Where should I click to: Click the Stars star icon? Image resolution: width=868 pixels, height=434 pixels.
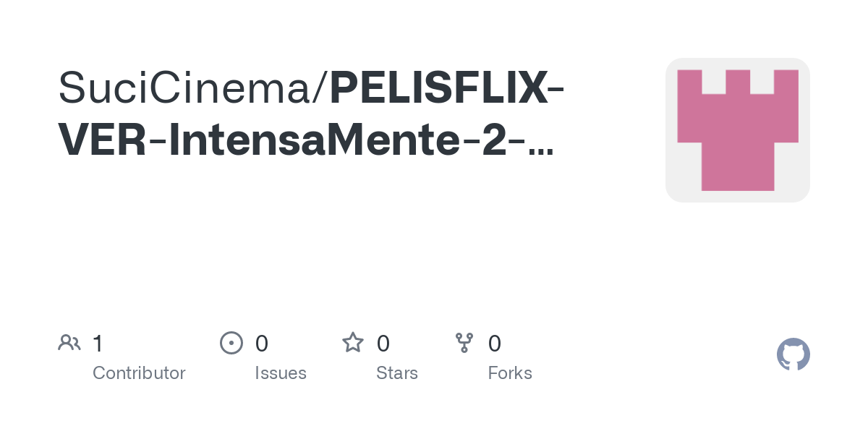(353, 343)
